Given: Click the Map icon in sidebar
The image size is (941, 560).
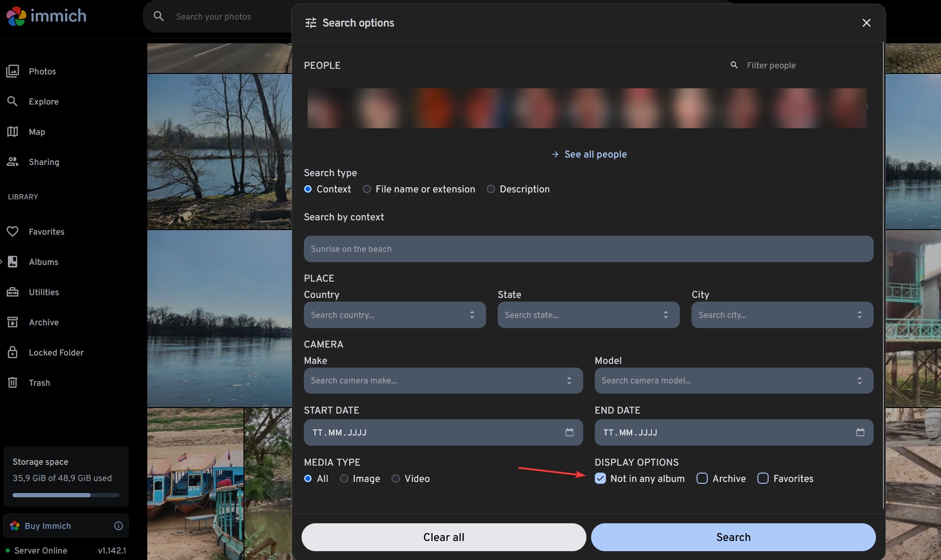Looking at the screenshot, I should click(x=13, y=132).
